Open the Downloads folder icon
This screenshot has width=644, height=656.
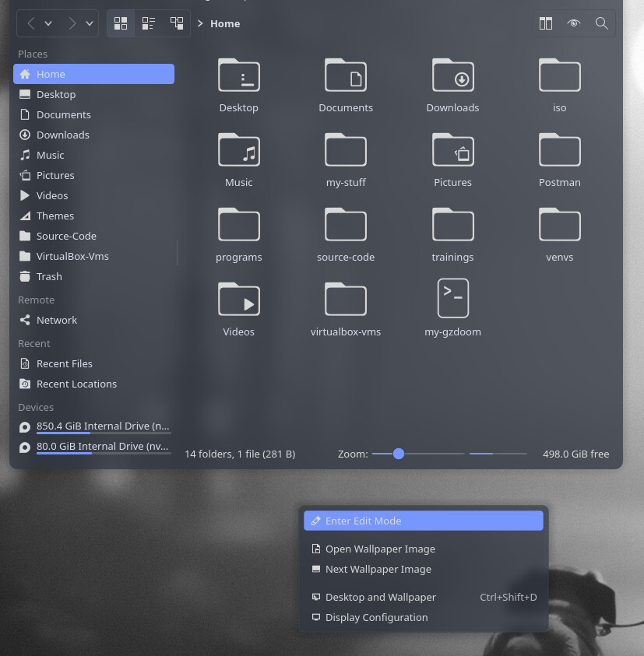[452, 75]
